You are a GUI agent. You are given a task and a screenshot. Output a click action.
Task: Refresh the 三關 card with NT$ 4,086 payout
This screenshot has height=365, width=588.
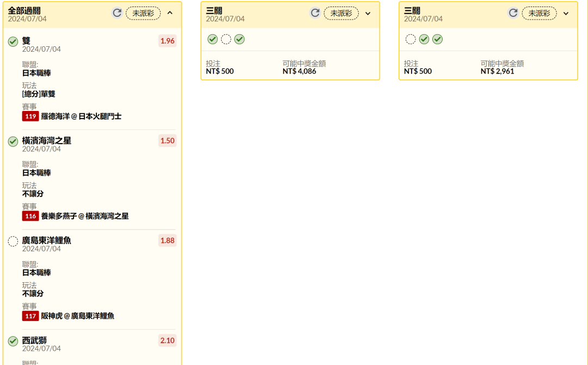point(315,13)
